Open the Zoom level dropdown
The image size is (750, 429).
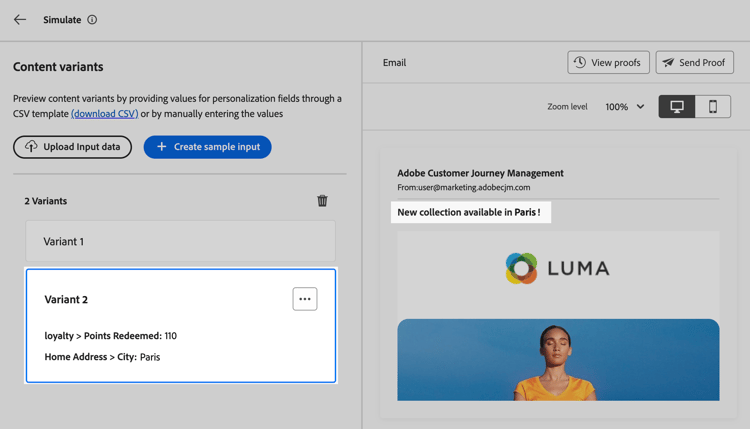(625, 107)
